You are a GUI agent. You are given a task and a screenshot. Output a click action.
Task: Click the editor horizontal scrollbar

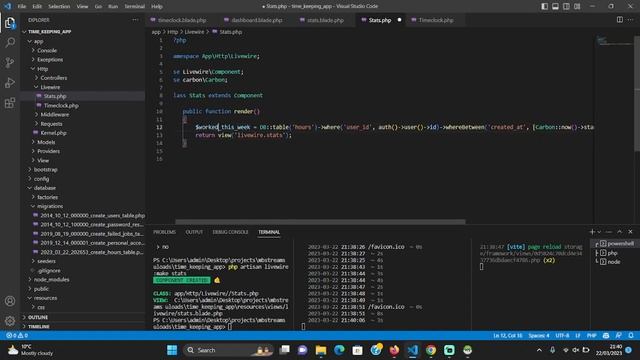pos(320,222)
